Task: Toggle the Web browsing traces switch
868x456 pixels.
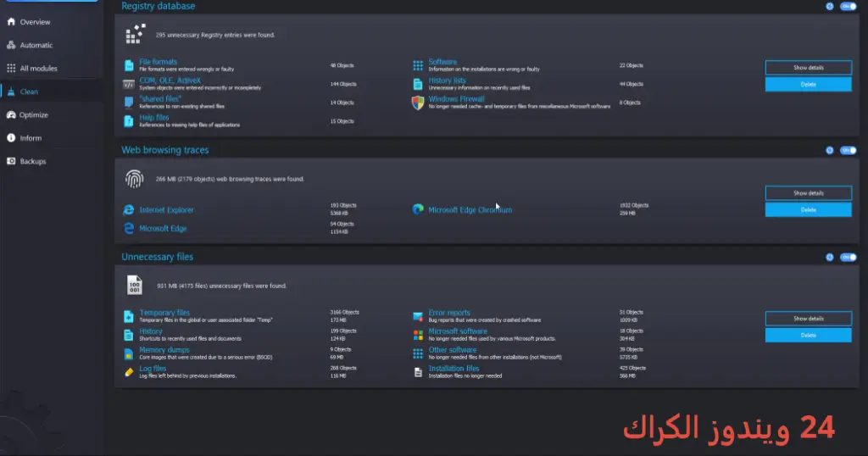Action: click(x=848, y=150)
